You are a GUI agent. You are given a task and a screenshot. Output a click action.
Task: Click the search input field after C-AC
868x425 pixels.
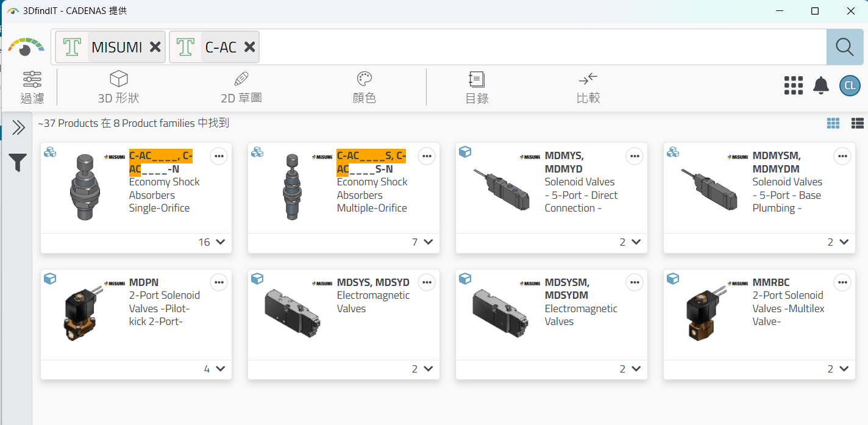pyautogui.click(x=542, y=47)
